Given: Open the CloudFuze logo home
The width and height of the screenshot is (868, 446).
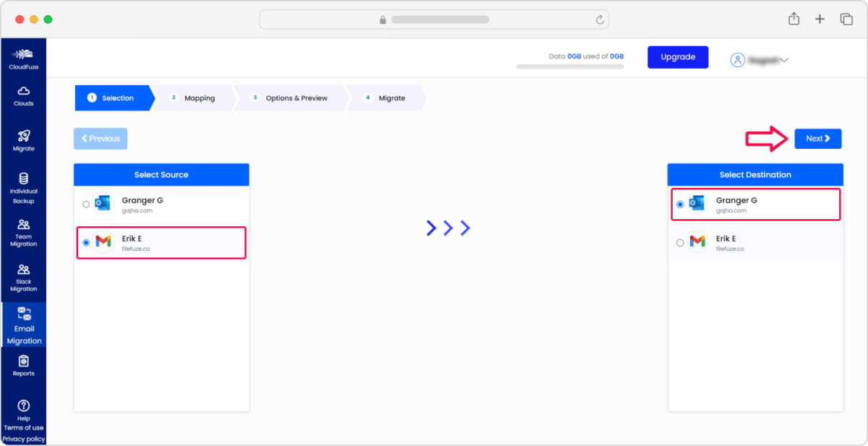Looking at the screenshot, I should click(x=23, y=58).
